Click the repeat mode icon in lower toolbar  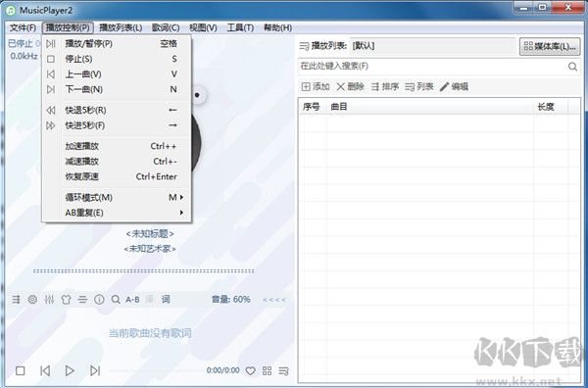[x=16, y=299]
